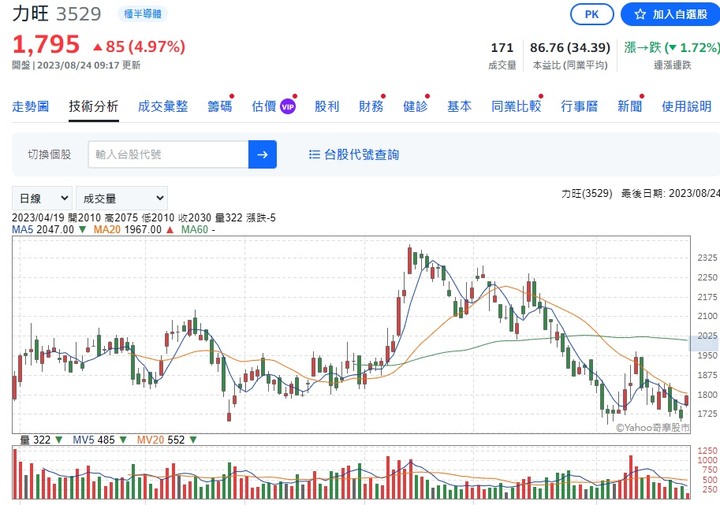Type in the 輸入台股代號 search field
Viewport: 720px width, 505px height.
[166, 154]
